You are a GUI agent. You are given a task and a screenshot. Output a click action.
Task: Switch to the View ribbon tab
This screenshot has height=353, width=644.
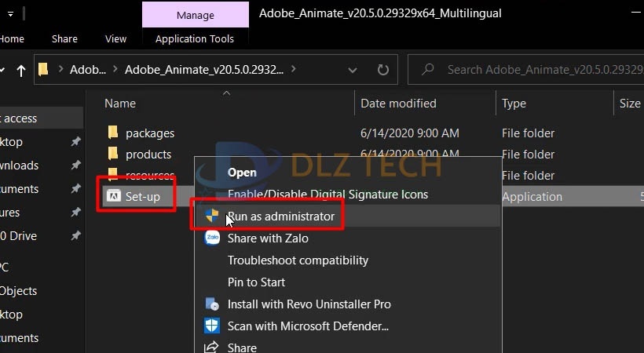point(115,39)
